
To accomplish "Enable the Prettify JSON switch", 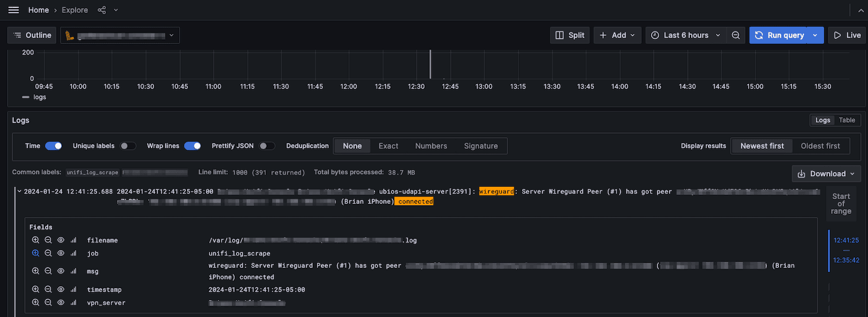I will (267, 145).
